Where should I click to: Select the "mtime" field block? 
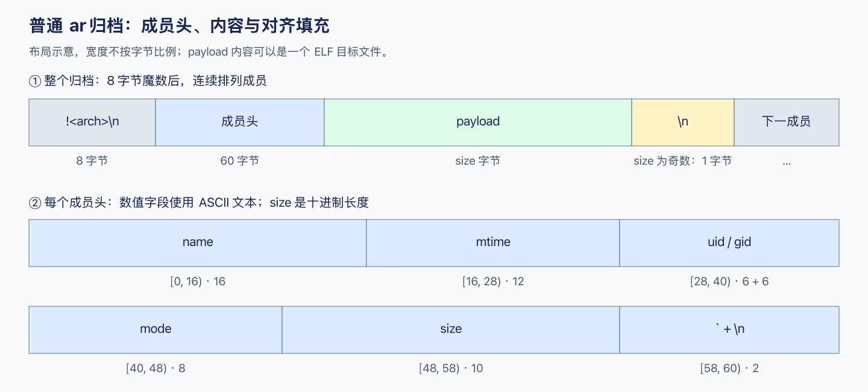(x=493, y=243)
